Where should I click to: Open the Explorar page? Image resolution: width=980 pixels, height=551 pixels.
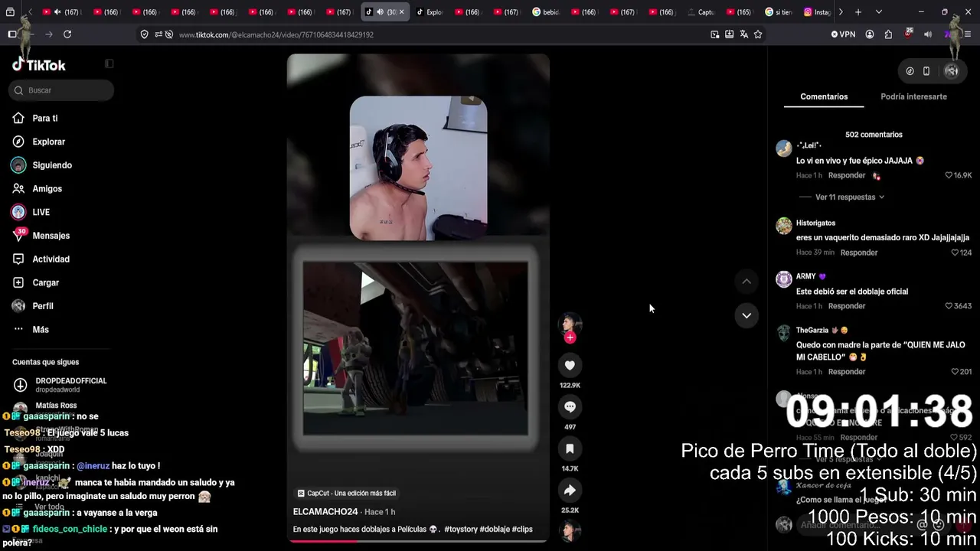coord(48,142)
